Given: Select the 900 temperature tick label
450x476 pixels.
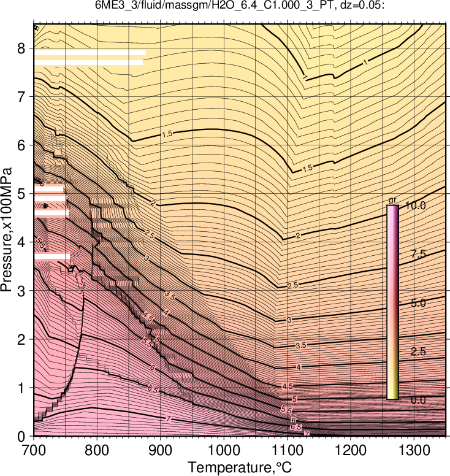Looking at the screenshot, I should [x=161, y=450].
